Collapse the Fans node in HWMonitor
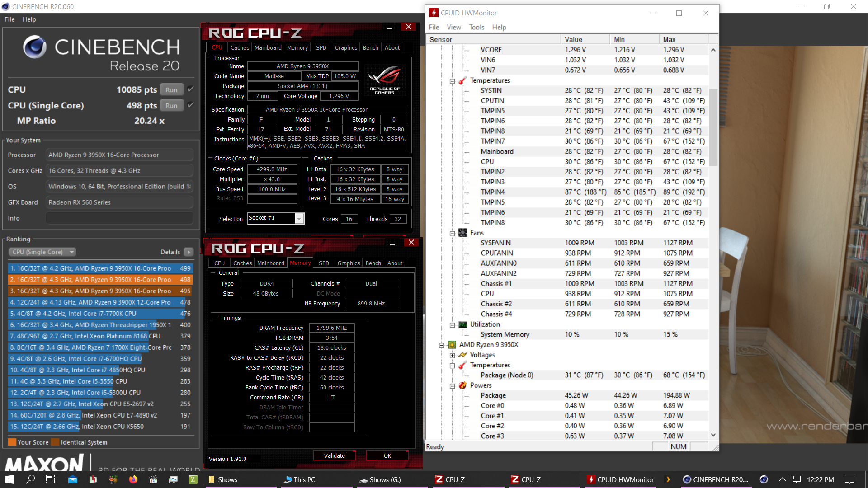 (452, 233)
